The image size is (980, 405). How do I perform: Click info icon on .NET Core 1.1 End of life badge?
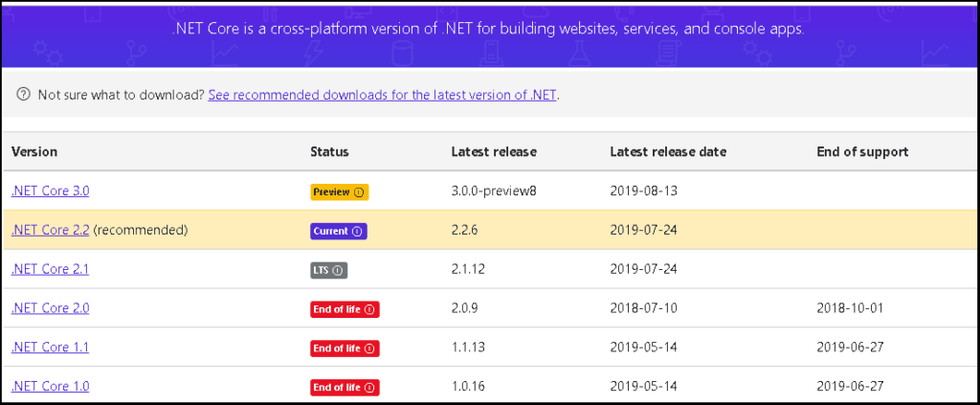[x=368, y=349]
